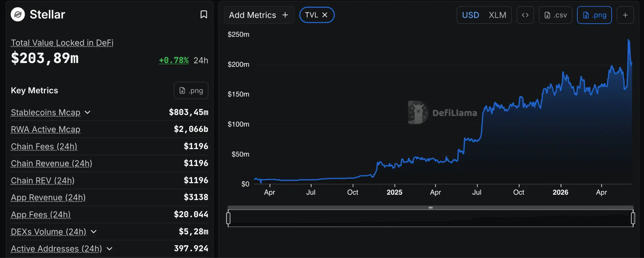Click the Key Metrics heading
The image size is (644, 258).
coord(35,90)
